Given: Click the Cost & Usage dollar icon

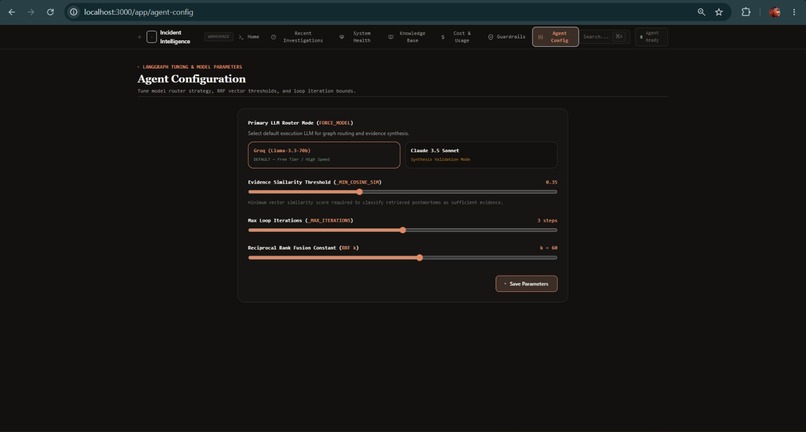Looking at the screenshot, I should [443, 37].
